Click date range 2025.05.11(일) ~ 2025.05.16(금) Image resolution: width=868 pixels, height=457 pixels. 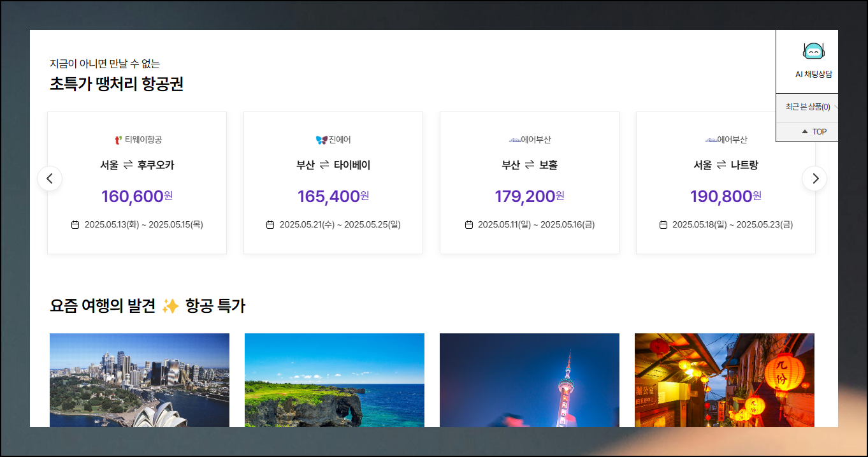(537, 224)
